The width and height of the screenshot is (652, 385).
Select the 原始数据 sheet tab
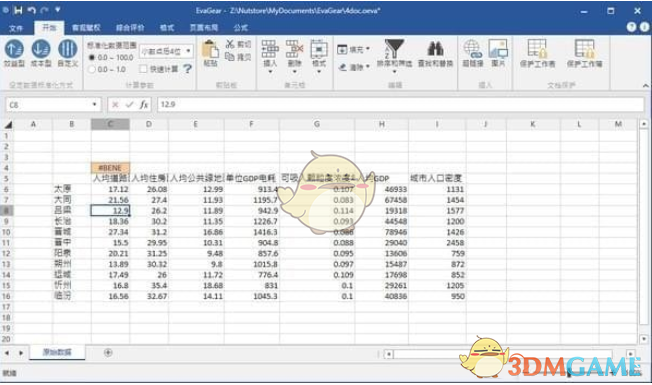coord(57,352)
